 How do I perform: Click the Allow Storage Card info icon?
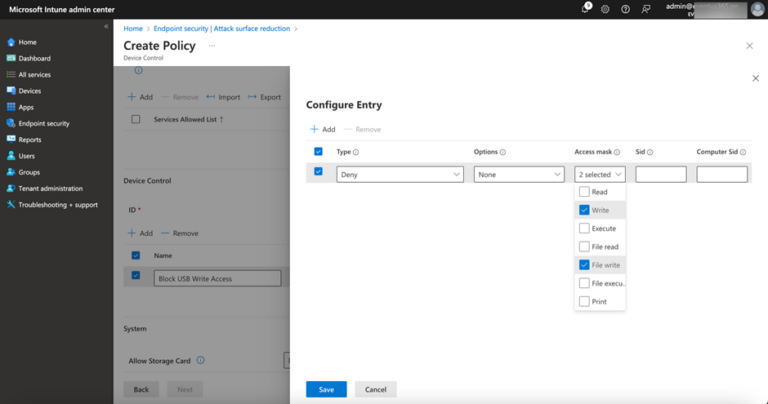pos(201,360)
